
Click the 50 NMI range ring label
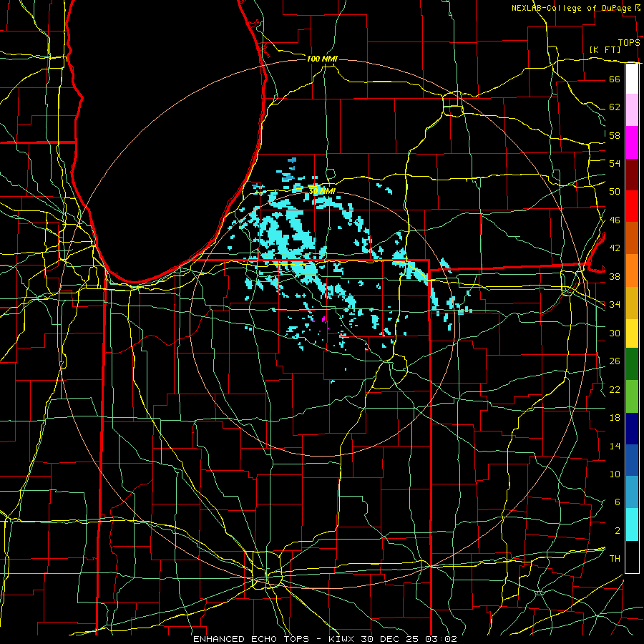coord(322,191)
